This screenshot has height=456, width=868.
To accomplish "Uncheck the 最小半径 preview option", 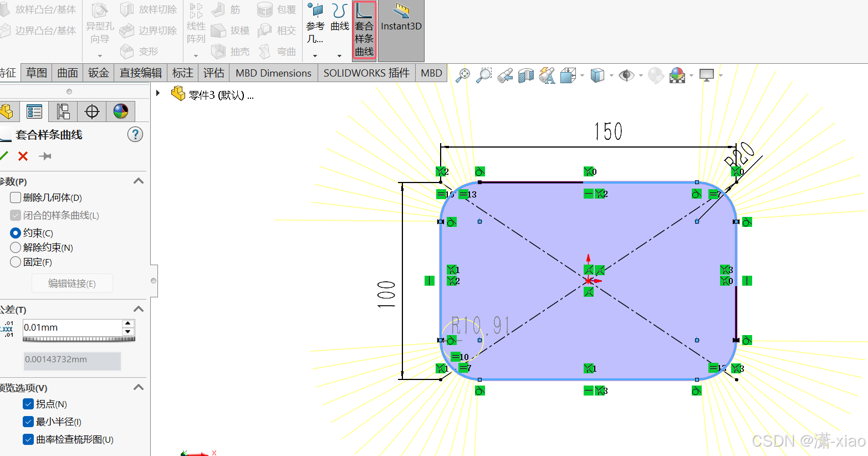I will click(x=28, y=422).
